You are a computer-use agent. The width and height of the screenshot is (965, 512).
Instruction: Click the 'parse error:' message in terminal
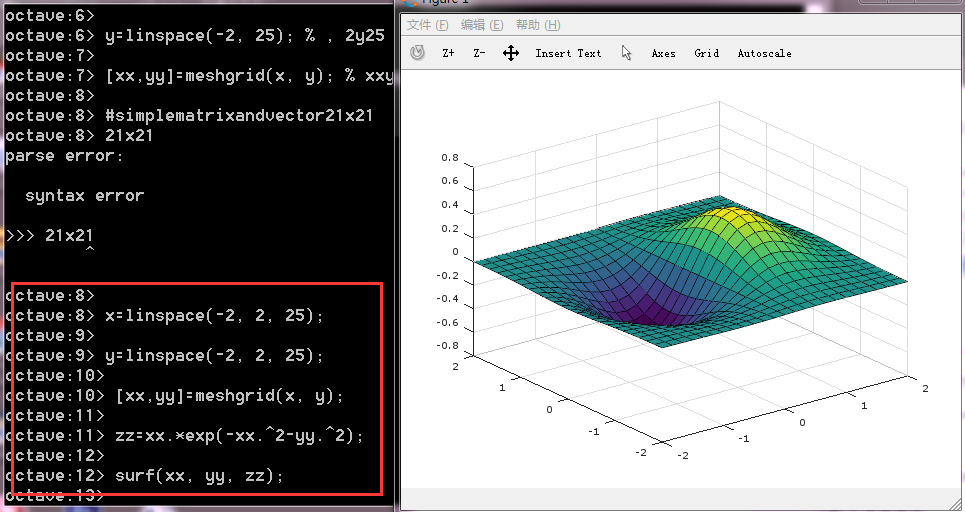click(x=65, y=156)
